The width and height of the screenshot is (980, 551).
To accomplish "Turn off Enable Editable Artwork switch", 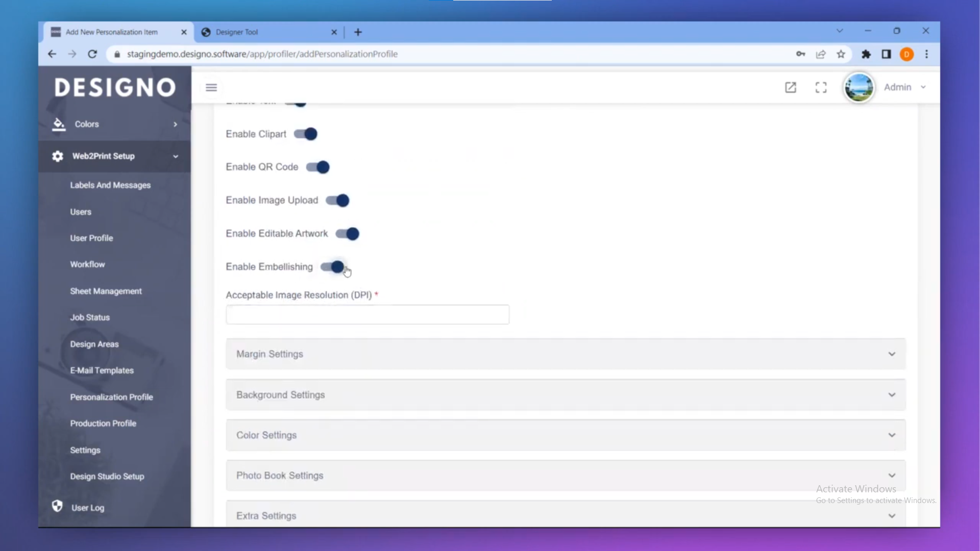I will coord(348,234).
